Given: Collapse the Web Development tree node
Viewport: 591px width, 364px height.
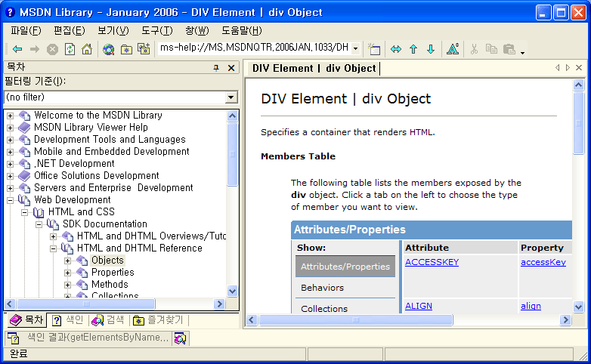Looking at the screenshot, I should coord(11,200).
